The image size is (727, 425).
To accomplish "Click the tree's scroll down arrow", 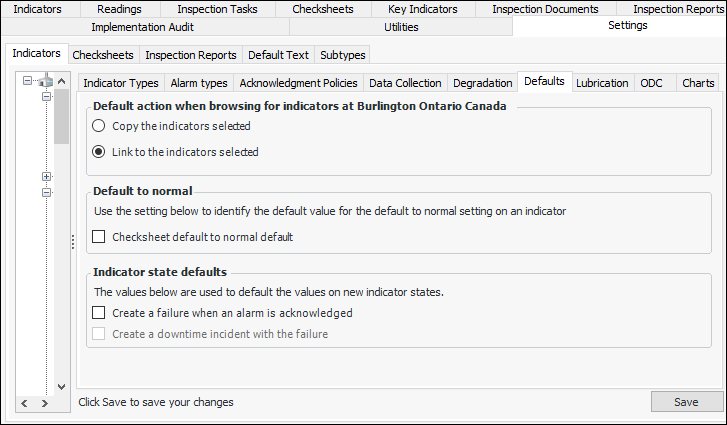I will [61, 385].
